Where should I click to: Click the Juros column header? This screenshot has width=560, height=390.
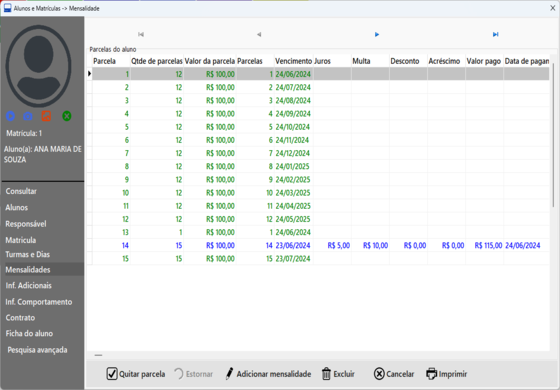coord(332,61)
